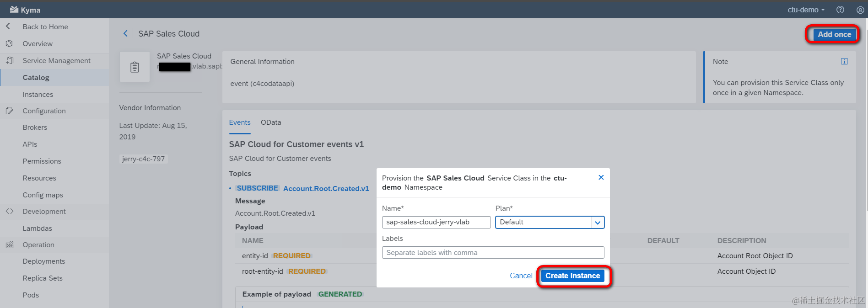Click the GENERATED badge

click(340, 294)
